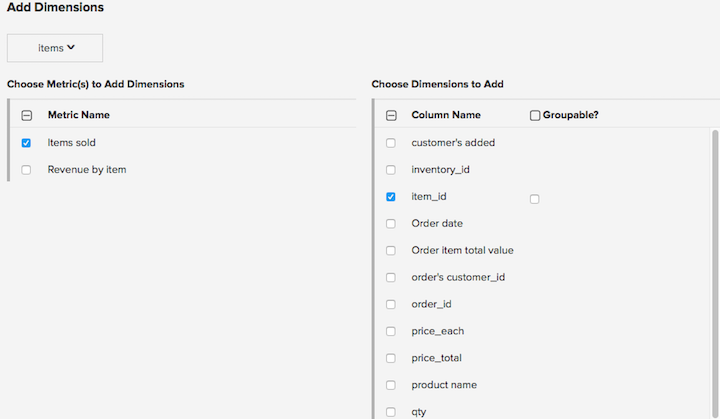Tick the product name checkbox
This screenshot has width=720, height=419.
[x=391, y=385]
